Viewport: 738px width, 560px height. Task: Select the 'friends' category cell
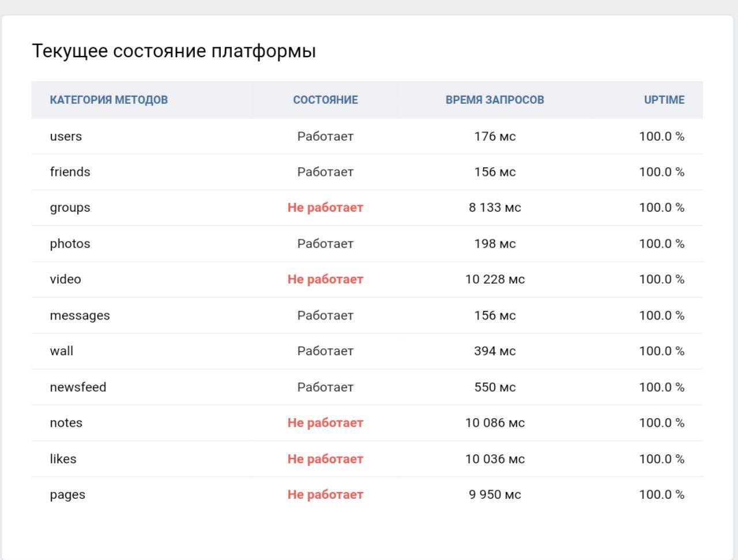click(70, 172)
